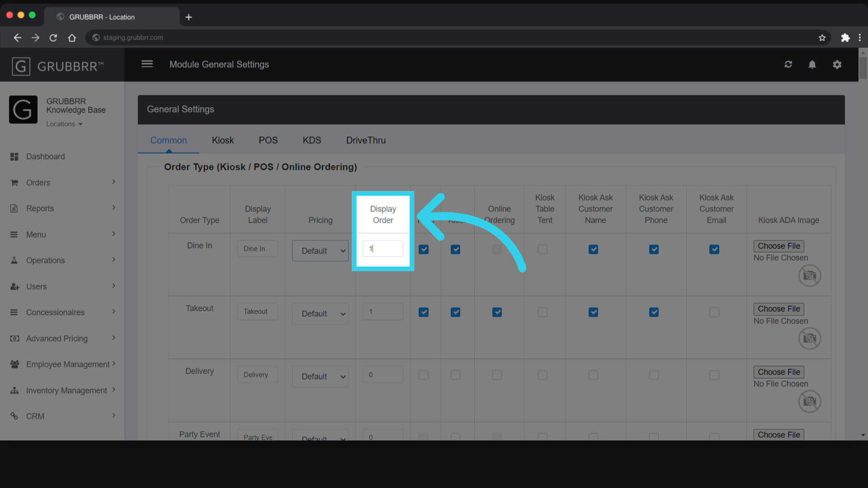The image size is (868, 488).
Task: Go back in browser history
Action: click(x=17, y=38)
